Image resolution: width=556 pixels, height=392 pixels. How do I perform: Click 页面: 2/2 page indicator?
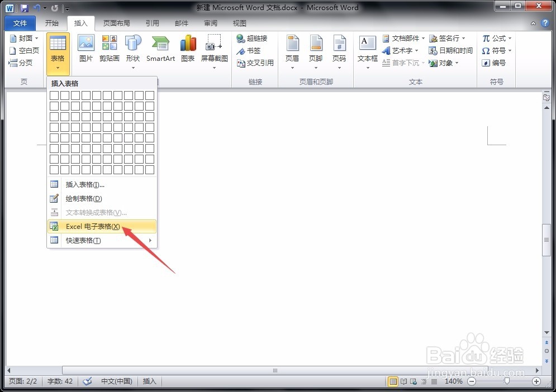pos(23,381)
